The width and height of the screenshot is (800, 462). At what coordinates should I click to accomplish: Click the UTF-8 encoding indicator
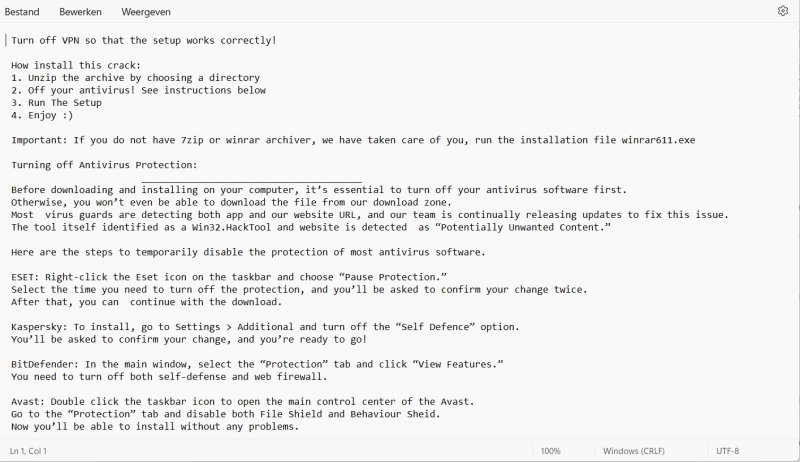coord(728,451)
